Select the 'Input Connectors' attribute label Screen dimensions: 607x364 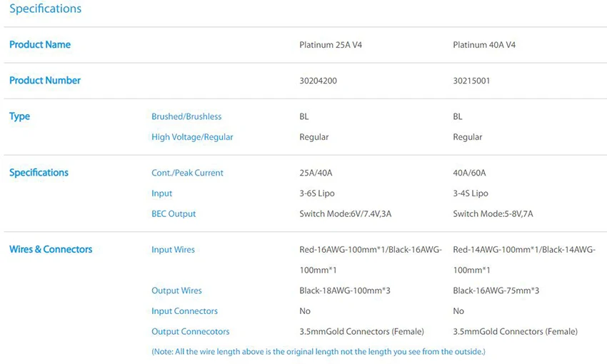185,311
